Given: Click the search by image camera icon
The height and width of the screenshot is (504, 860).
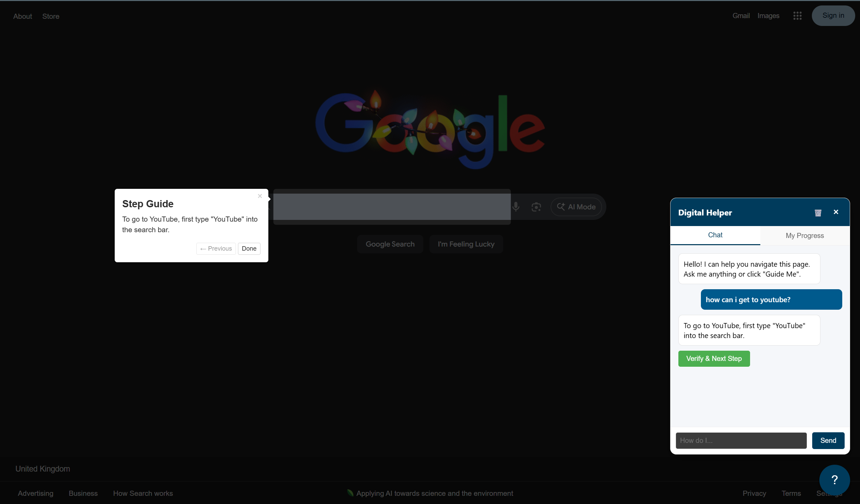Looking at the screenshot, I should click(536, 207).
